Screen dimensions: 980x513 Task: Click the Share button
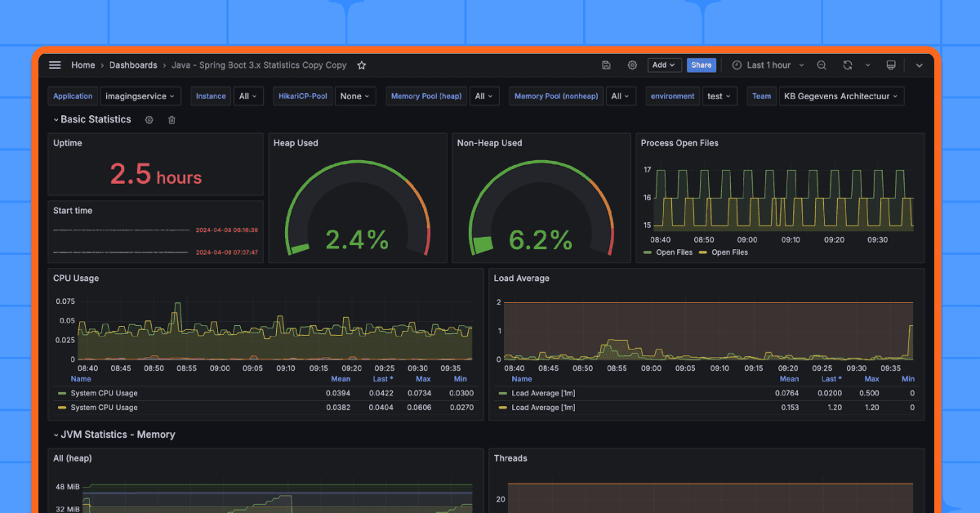tap(701, 65)
